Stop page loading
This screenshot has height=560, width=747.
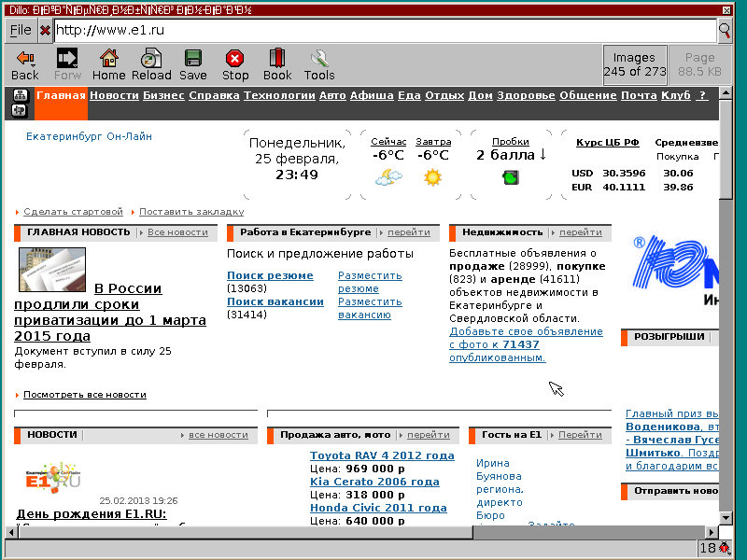click(x=235, y=64)
